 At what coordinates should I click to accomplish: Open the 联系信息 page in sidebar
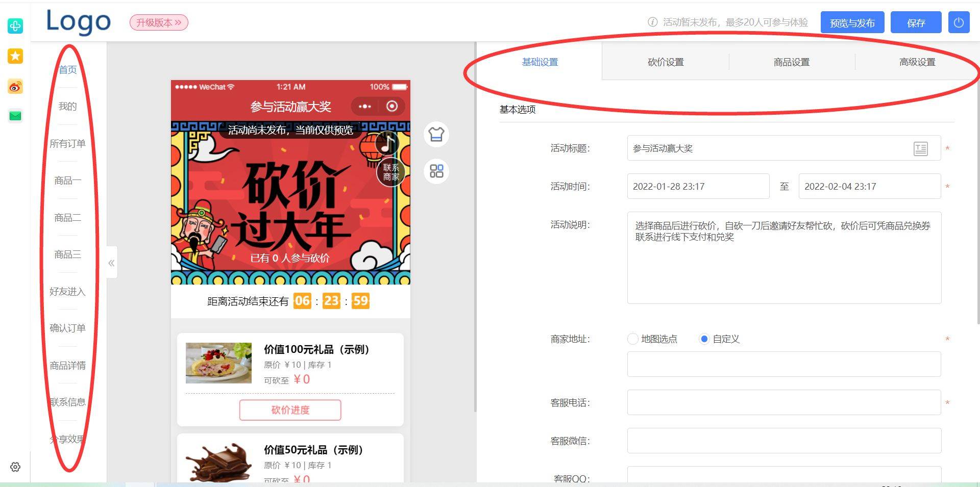coord(67,402)
